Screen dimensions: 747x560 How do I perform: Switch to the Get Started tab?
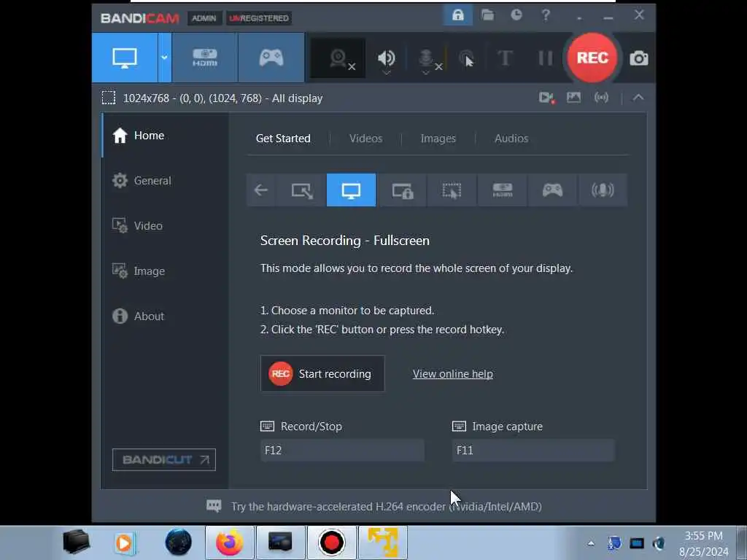283,139
